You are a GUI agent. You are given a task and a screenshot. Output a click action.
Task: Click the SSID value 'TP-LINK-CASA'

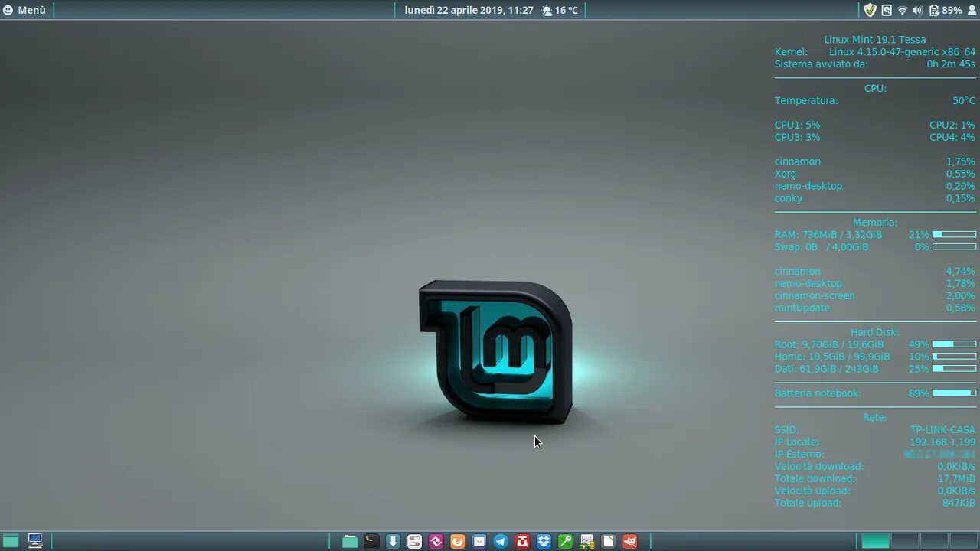[x=942, y=429]
